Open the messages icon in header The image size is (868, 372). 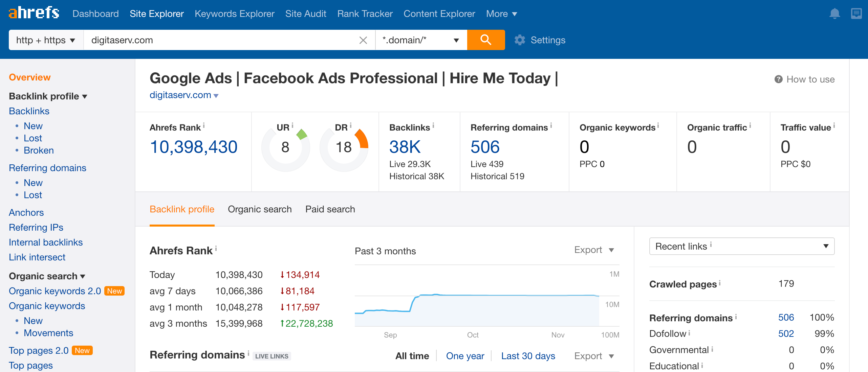pos(856,14)
